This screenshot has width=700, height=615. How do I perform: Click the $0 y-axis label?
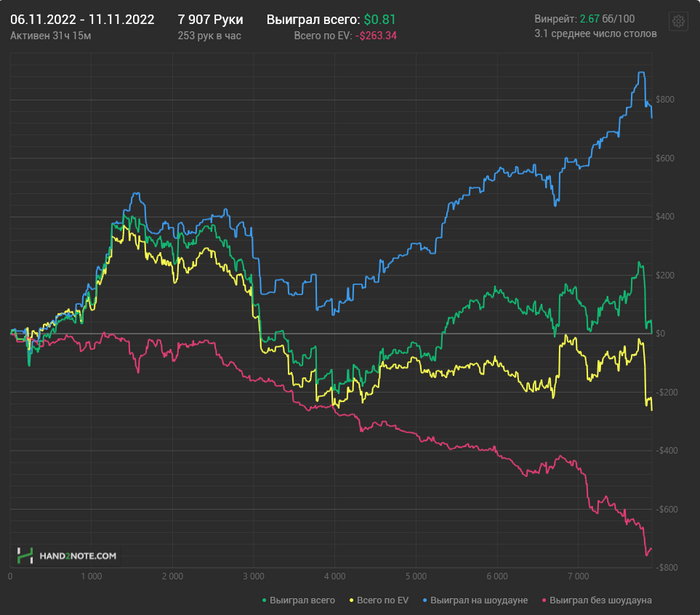coord(660,334)
